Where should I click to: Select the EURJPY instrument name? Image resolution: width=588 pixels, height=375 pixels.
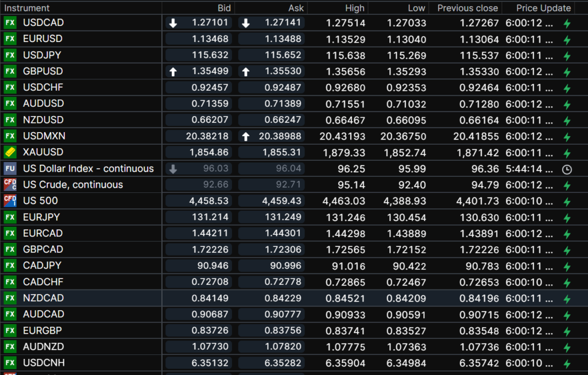click(41, 217)
